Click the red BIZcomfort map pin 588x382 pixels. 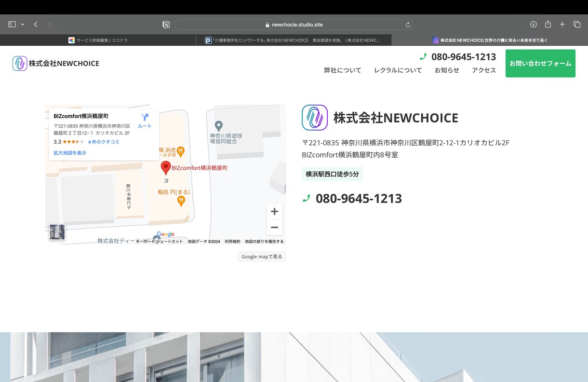click(x=165, y=168)
